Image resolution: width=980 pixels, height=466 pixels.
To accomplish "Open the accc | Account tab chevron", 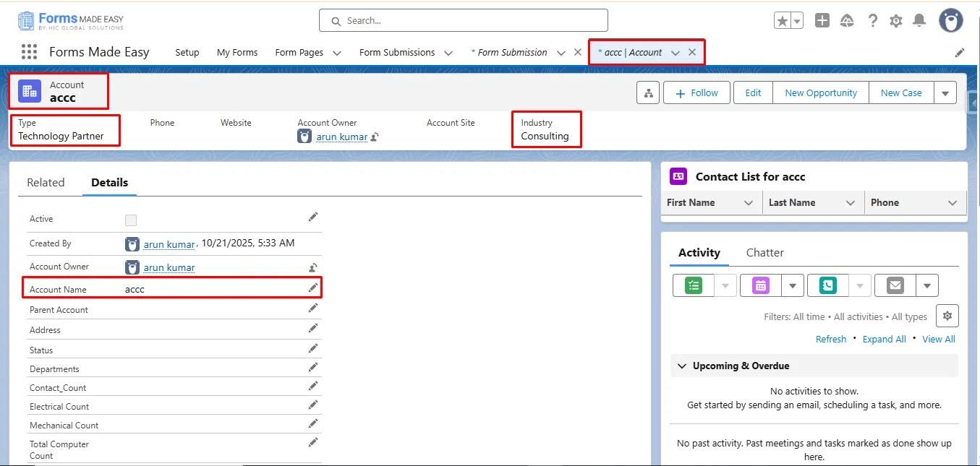I will pos(676,53).
